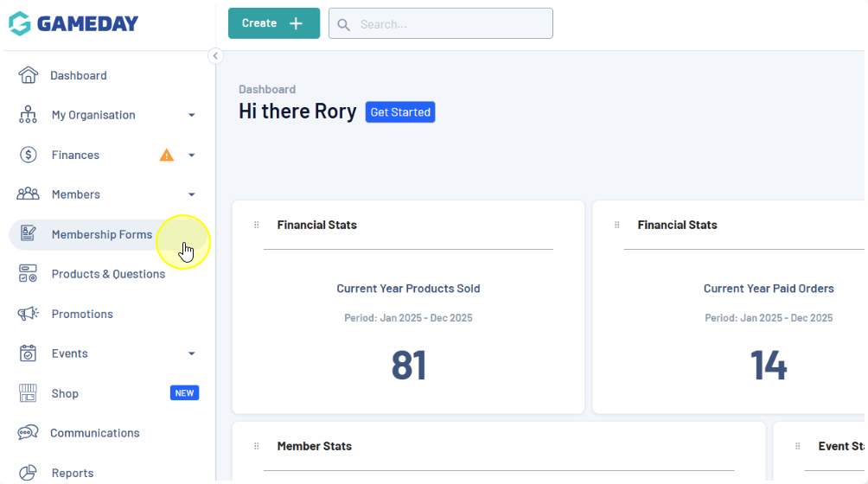The image size is (868, 484).
Task: Click the Members people icon
Action: [29, 194]
